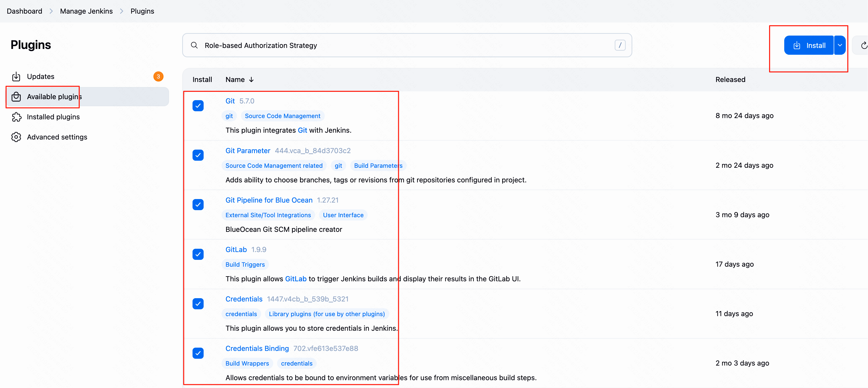The width and height of the screenshot is (868, 388).
Task: Open Manage Jenkins breadcrumb
Action: (x=86, y=11)
